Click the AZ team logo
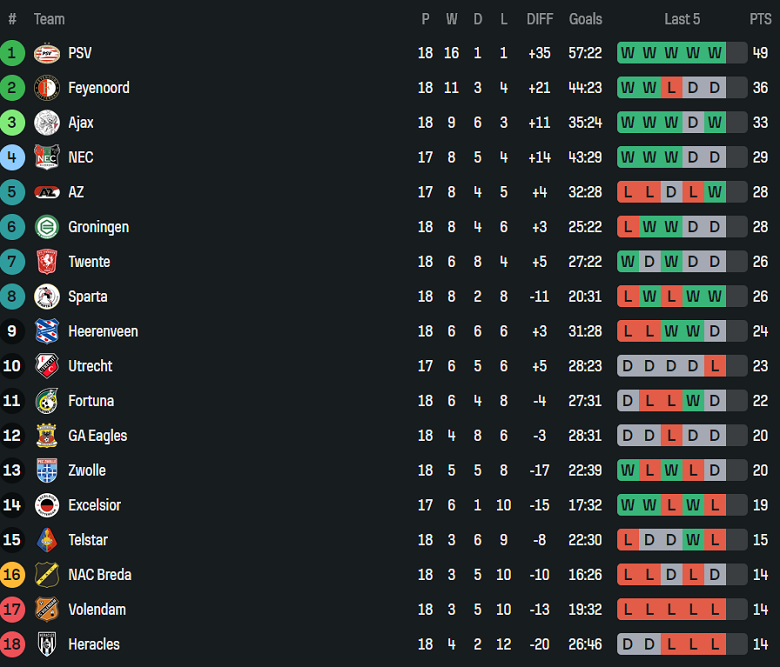Image resolution: width=780 pixels, height=667 pixels. [x=47, y=192]
